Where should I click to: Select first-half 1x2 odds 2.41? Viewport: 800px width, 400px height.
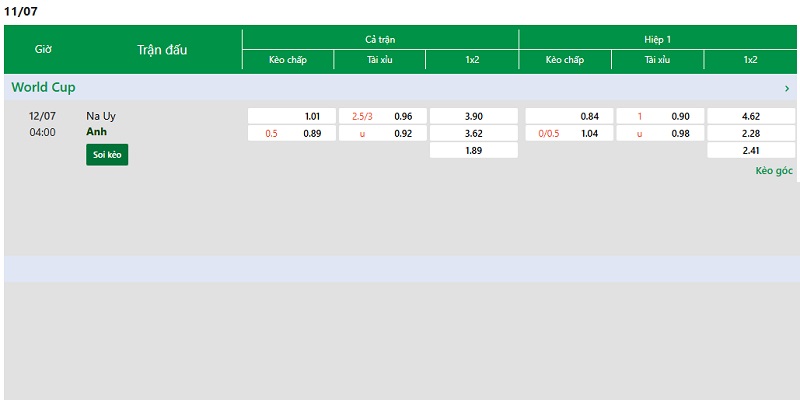[751, 151]
